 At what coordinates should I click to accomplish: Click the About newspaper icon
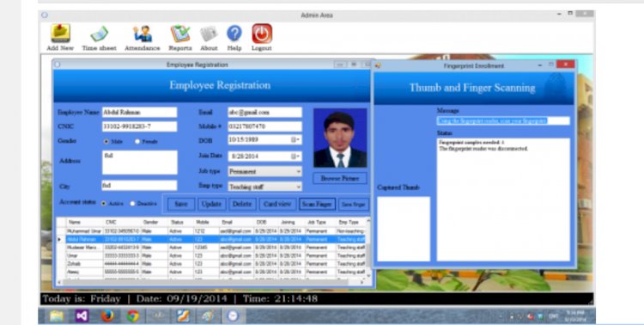coord(209,37)
